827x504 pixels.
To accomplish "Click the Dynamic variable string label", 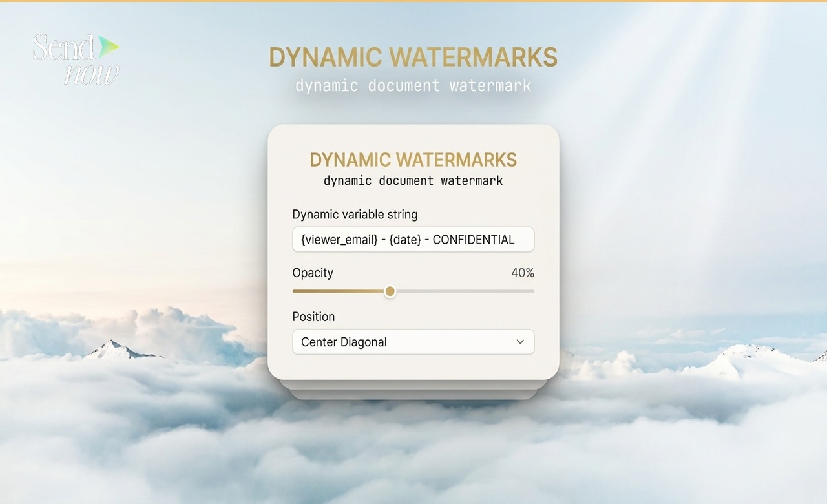I will pos(355,215).
